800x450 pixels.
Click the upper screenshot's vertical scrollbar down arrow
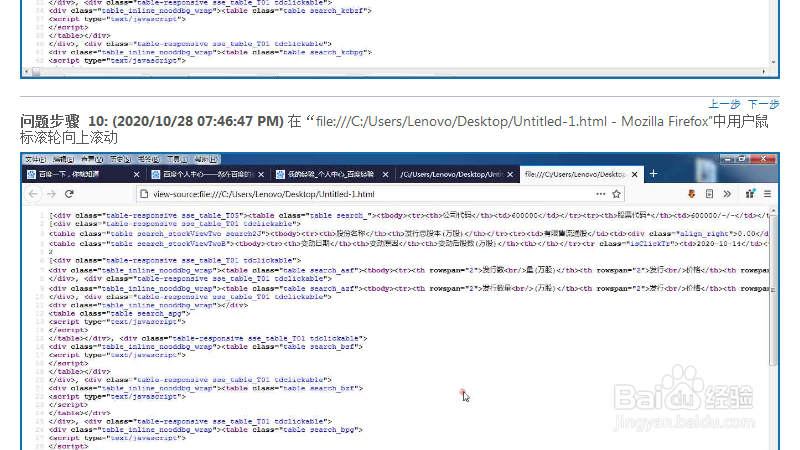(773, 62)
